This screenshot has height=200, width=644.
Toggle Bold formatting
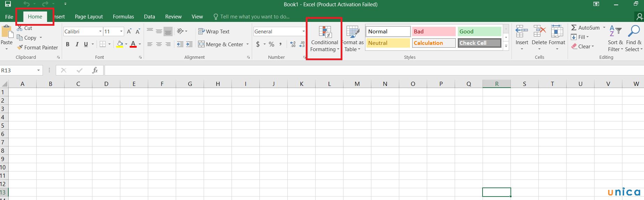(68, 44)
